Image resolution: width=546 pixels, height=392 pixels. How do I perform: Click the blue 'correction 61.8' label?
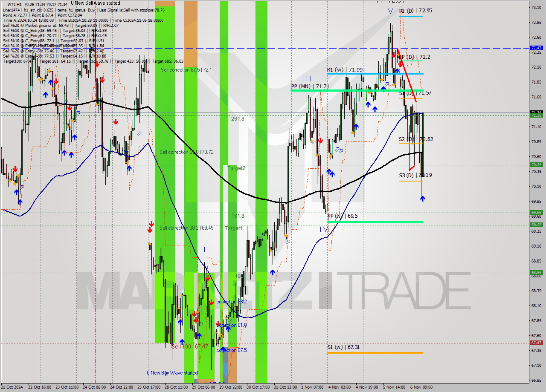coord(232,325)
